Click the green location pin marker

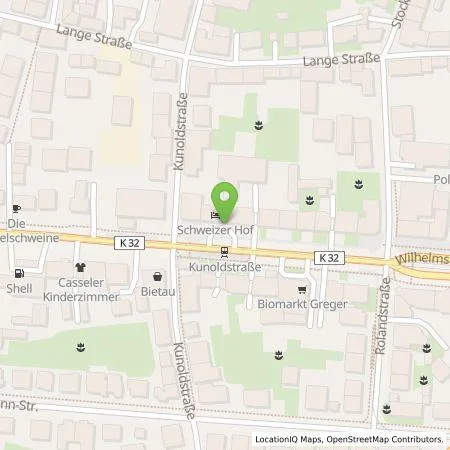[225, 202]
